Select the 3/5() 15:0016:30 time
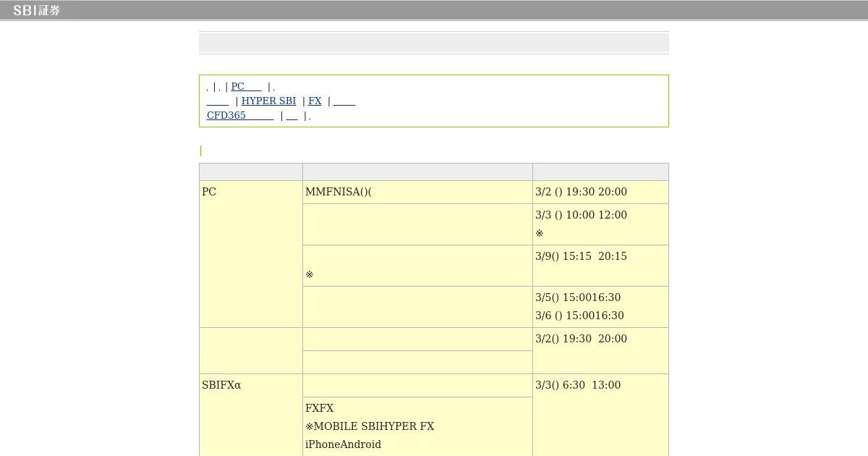This screenshot has height=456, width=868. pos(578,297)
